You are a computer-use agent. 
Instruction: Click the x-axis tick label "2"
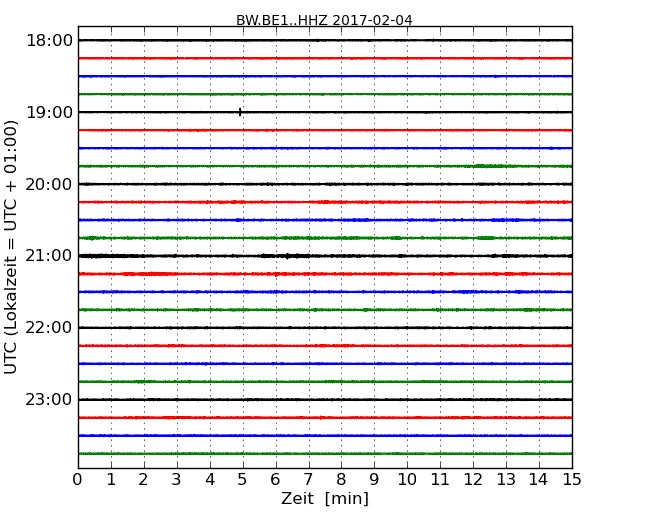click(x=143, y=480)
